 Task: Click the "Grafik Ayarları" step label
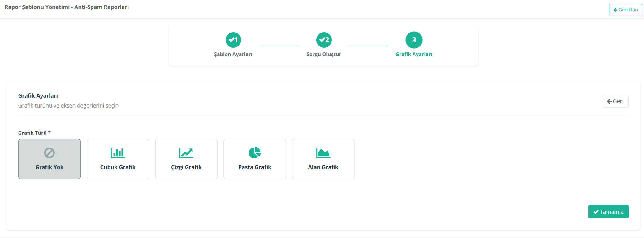(414, 54)
